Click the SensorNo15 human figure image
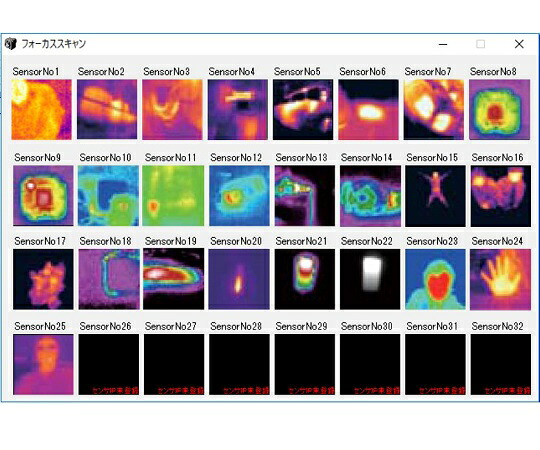The width and height of the screenshot is (540, 450). pyautogui.click(x=435, y=196)
